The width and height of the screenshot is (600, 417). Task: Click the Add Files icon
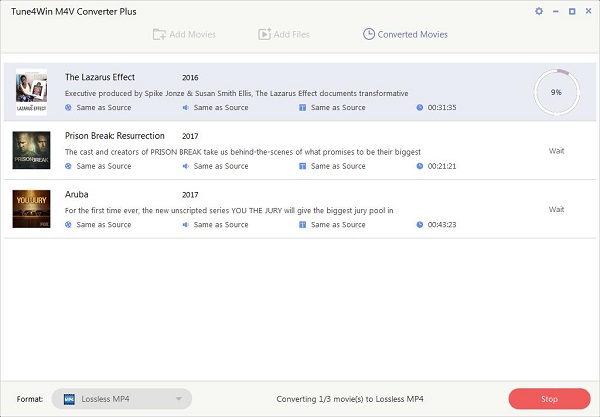click(264, 34)
